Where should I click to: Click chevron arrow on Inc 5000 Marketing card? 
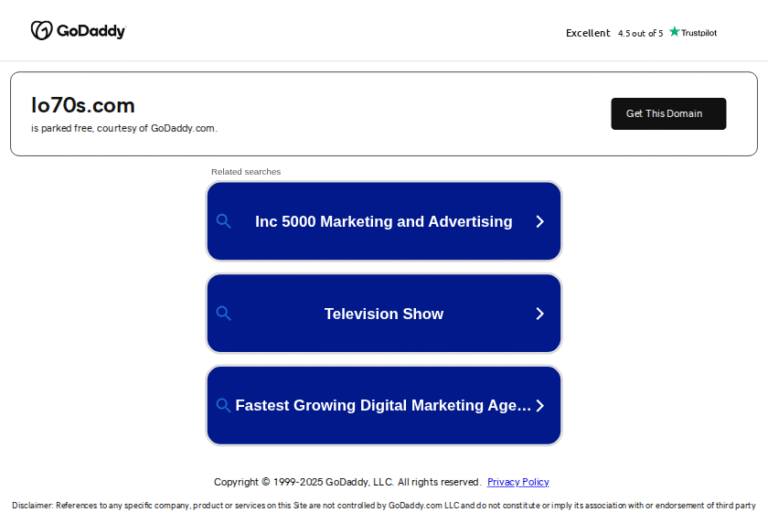click(540, 221)
